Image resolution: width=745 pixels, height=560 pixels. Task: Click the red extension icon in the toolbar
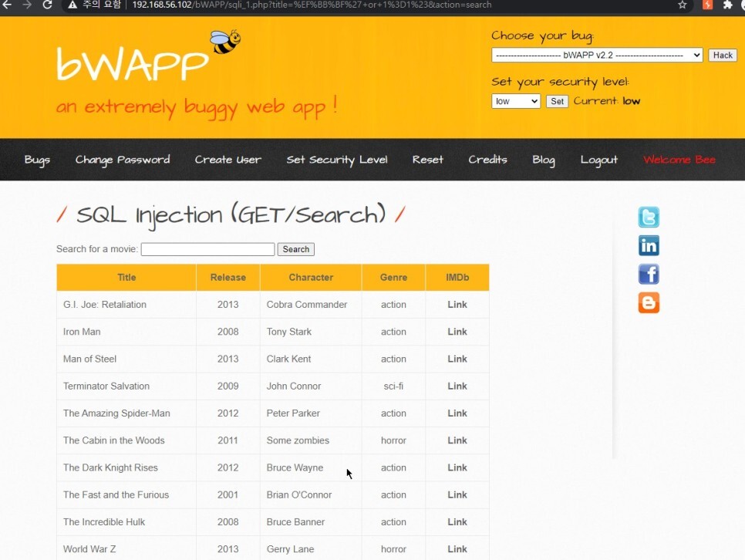point(707,5)
